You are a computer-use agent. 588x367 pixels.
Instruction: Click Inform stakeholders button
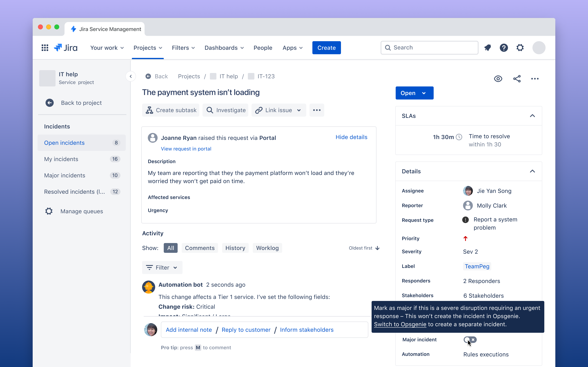pos(307,329)
